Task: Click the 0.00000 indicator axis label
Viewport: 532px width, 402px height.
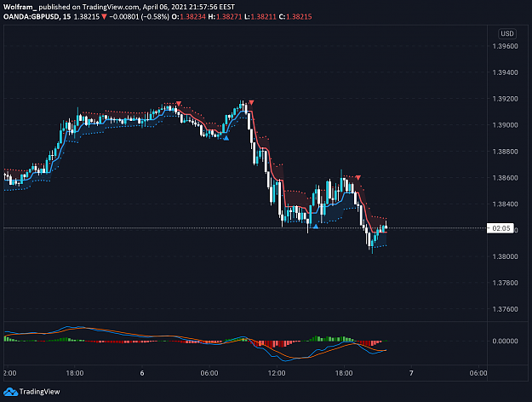Action: point(506,341)
